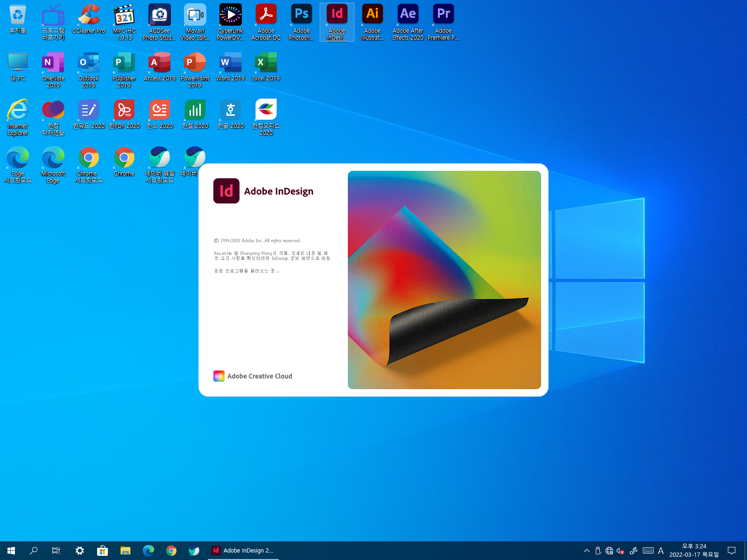
Task: Select the Access 2019 icon
Action: tap(160, 67)
